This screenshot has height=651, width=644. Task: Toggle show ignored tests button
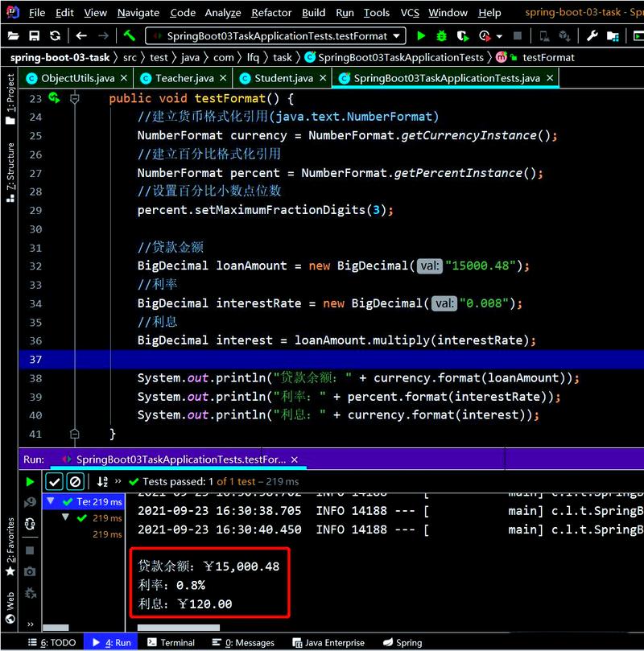[75, 481]
